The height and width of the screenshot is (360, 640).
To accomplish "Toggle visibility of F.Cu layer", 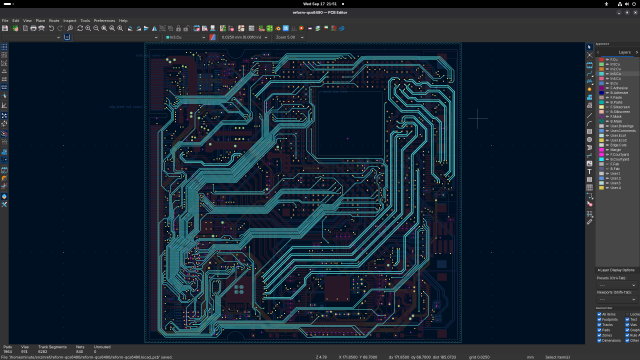I will click(x=607, y=60).
